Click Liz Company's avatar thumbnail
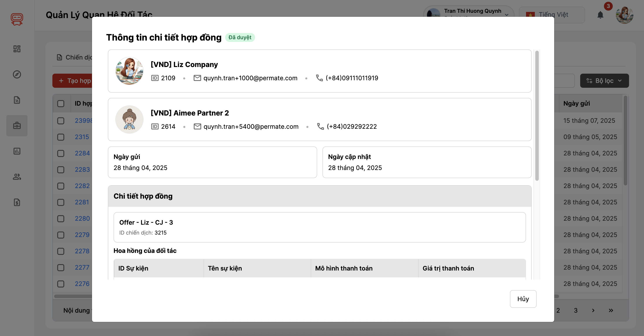Screen dimensions: 644x336 tap(129, 71)
